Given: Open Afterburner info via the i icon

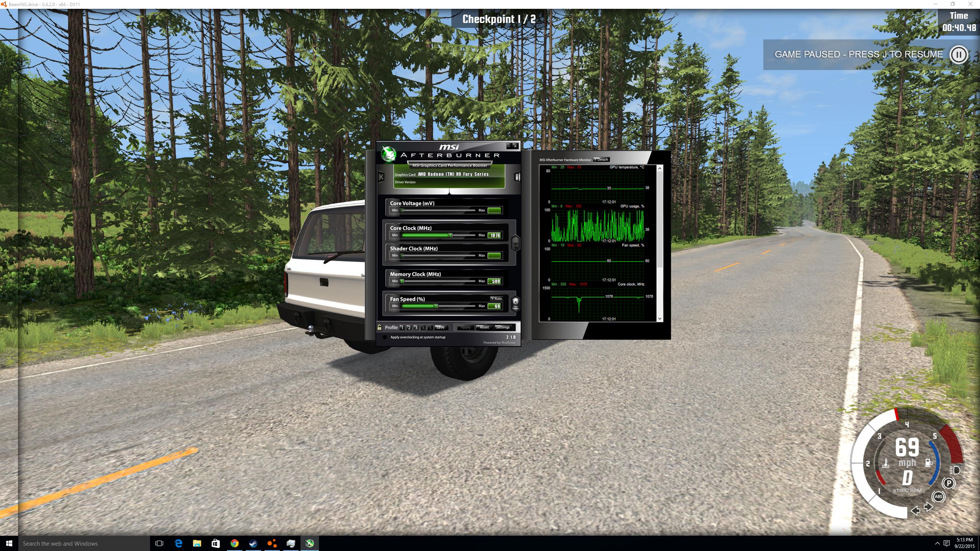Looking at the screenshot, I should [x=517, y=177].
